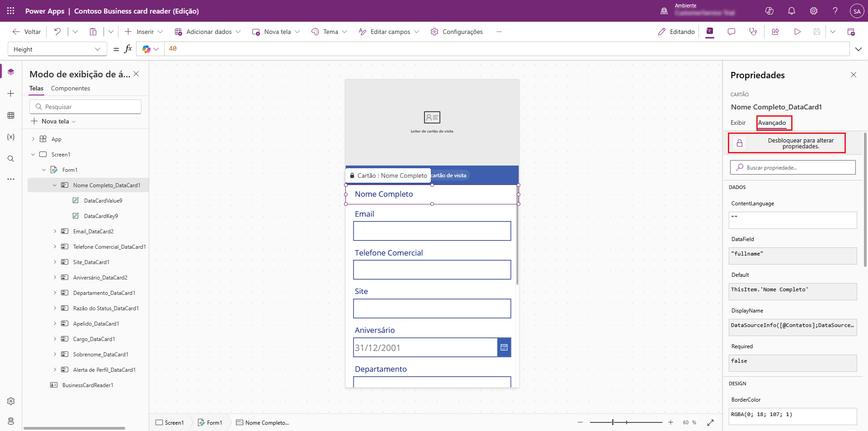Screen dimensions: 868x431
Task: Click the zoom out minus icon
Action: pyautogui.click(x=580, y=422)
